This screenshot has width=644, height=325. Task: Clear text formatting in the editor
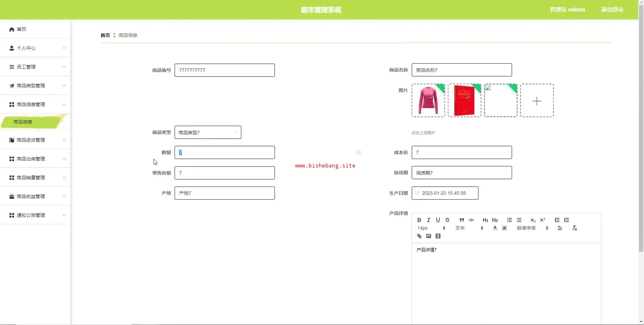point(574,228)
